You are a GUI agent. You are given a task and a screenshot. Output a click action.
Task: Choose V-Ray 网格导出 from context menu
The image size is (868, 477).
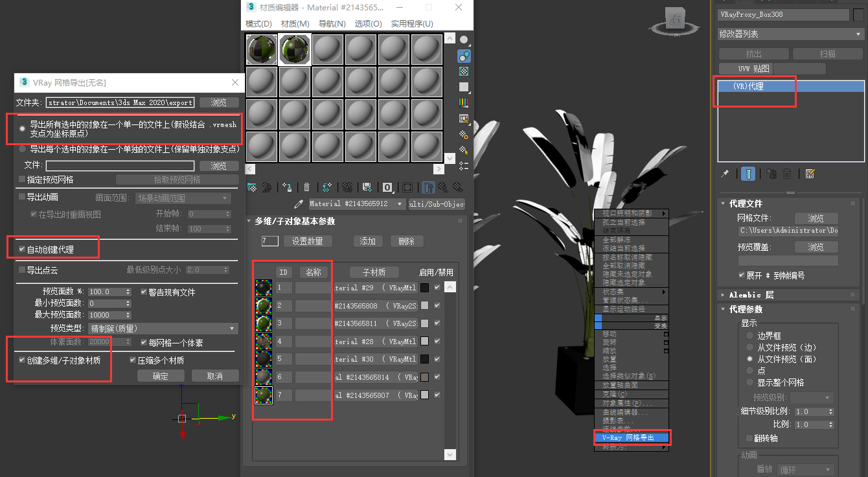[x=632, y=437]
